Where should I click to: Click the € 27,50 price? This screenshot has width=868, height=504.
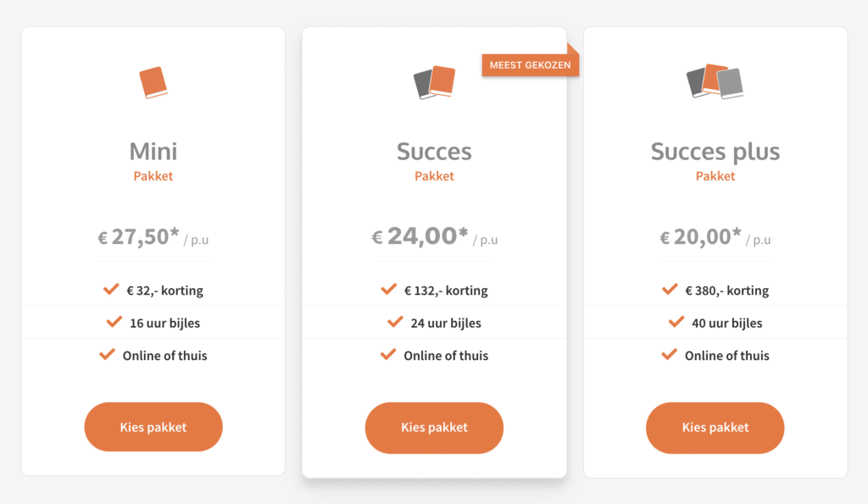coord(139,236)
